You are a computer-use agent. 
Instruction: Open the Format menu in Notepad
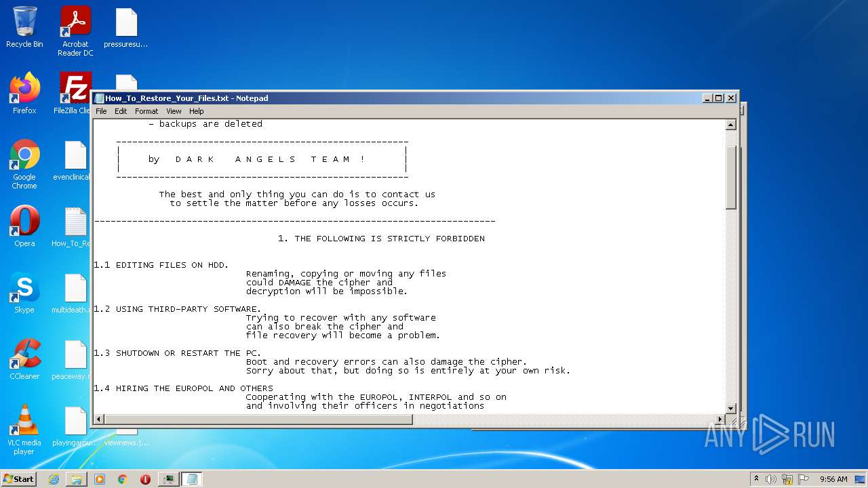[146, 111]
